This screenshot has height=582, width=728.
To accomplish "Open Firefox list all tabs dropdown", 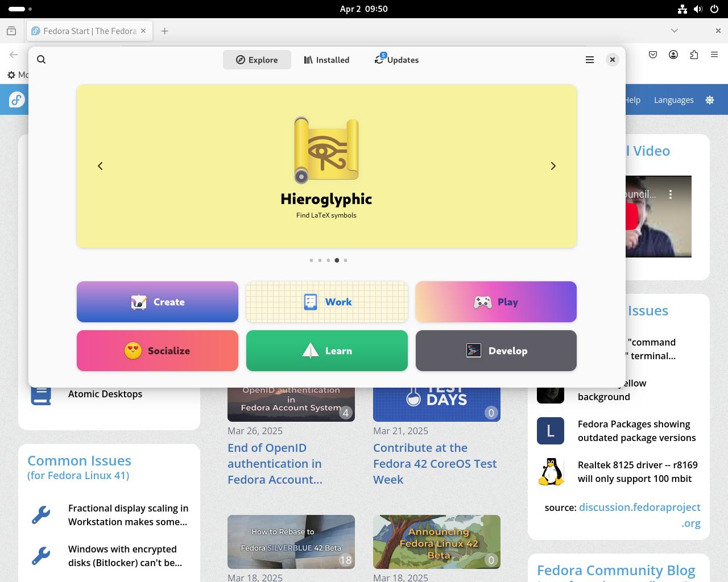I will tap(675, 31).
